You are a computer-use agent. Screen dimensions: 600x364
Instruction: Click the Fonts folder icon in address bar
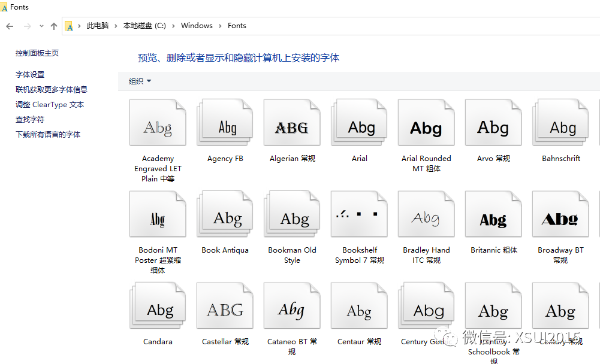[69, 26]
